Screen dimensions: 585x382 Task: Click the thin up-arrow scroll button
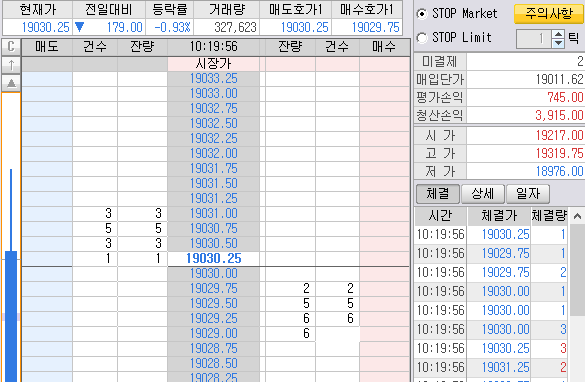11,65
